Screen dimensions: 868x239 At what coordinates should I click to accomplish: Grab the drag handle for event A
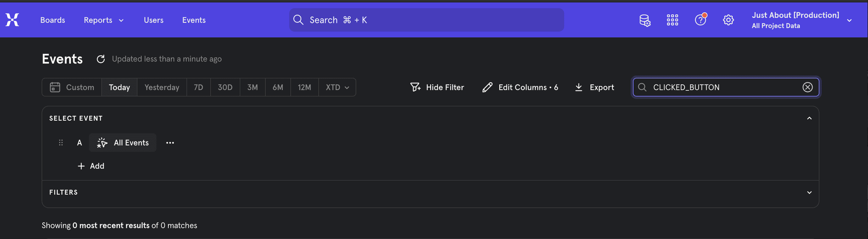(61, 143)
